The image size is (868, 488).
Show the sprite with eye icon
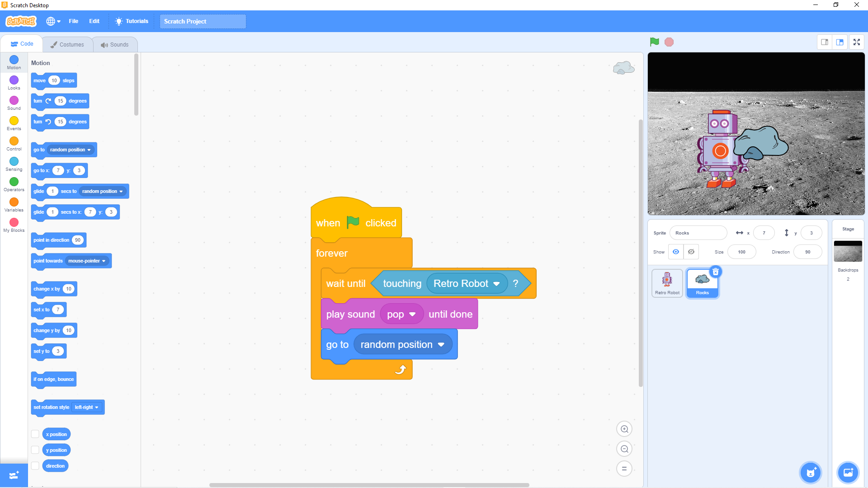click(x=676, y=252)
